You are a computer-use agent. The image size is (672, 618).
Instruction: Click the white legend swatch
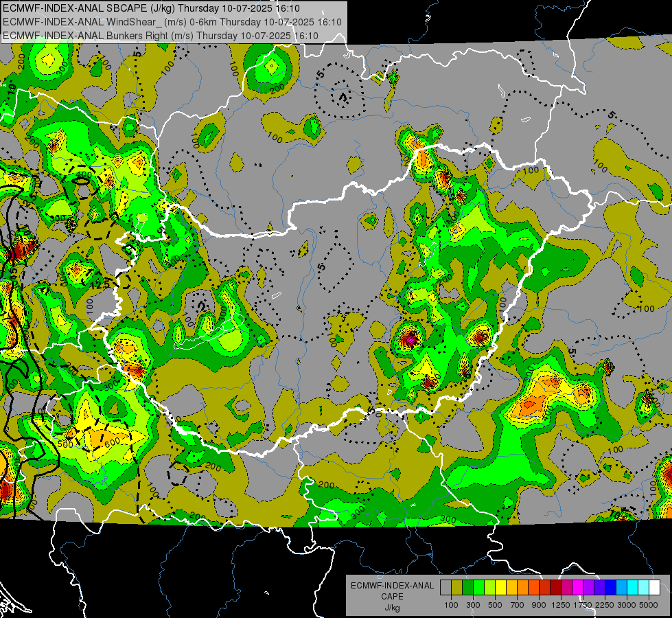click(655, 587)
